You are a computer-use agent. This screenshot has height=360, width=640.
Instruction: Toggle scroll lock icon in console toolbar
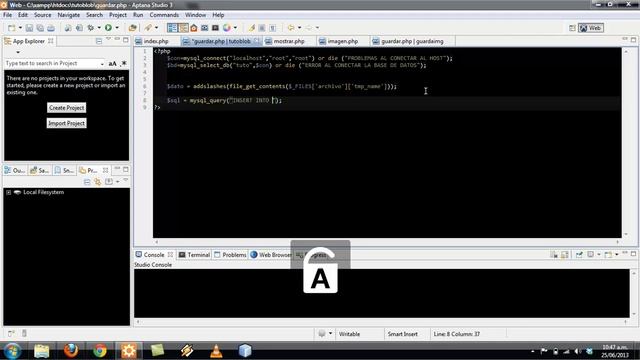tap(564, 255)
